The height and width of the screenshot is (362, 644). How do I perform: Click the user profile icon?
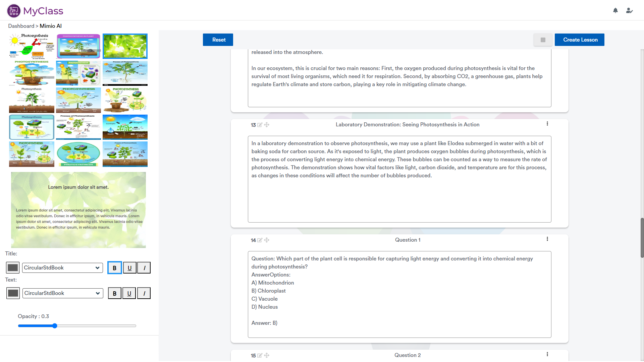(630, 10)
